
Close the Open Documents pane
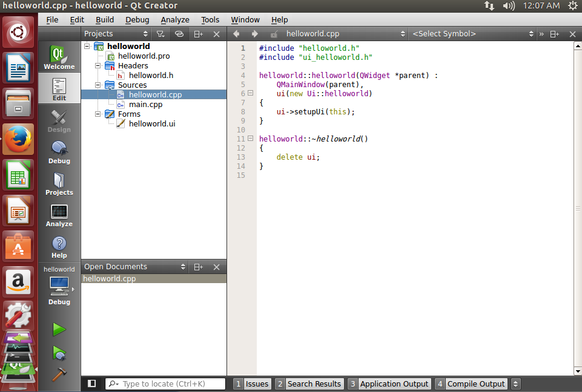coord(217,267)
